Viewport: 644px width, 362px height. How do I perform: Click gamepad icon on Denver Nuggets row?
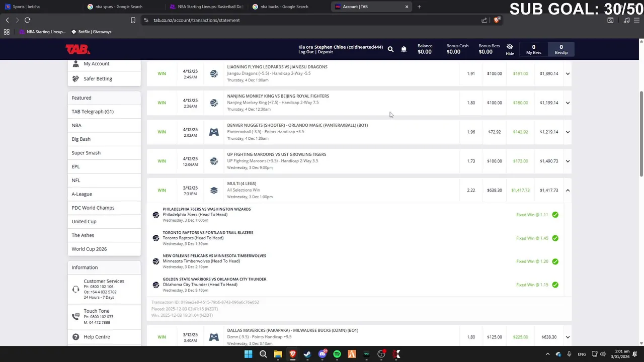coord(214,132)
